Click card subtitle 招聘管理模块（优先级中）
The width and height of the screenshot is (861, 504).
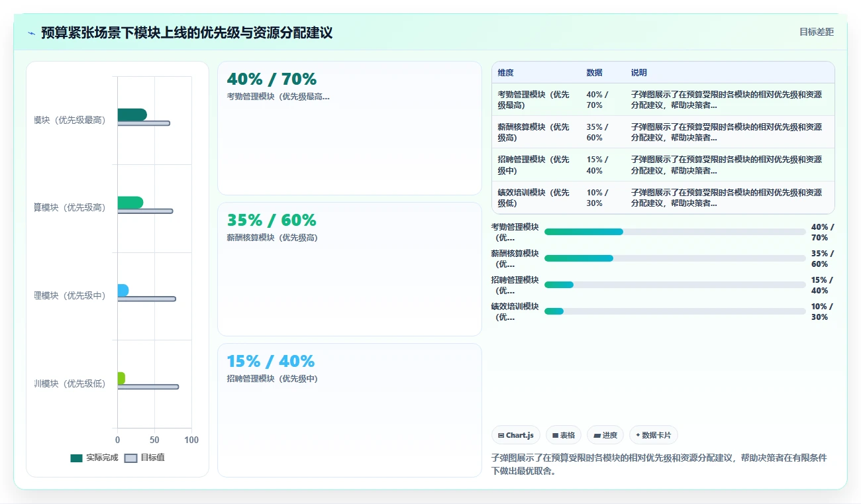(272, 379)
